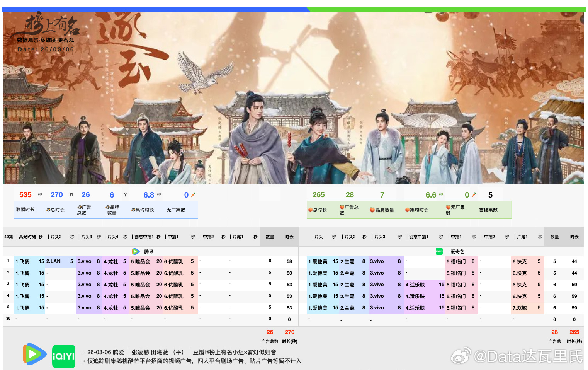This screenshot has height=370, width=588.
Task: Click the pencil icon beside blue 0
Action: (x=194, y=194)
